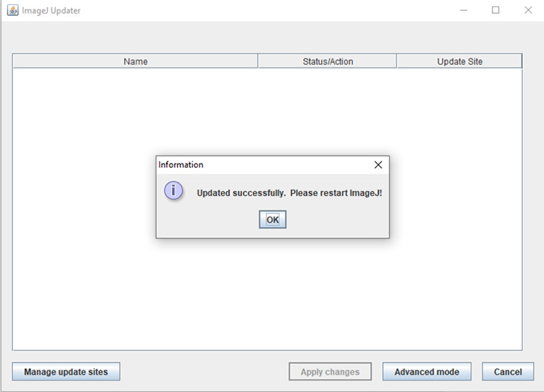The height and width of the screenshot is (392, 544).
Task: Cancel the ImageJ Updater
Action: [508, 372]
